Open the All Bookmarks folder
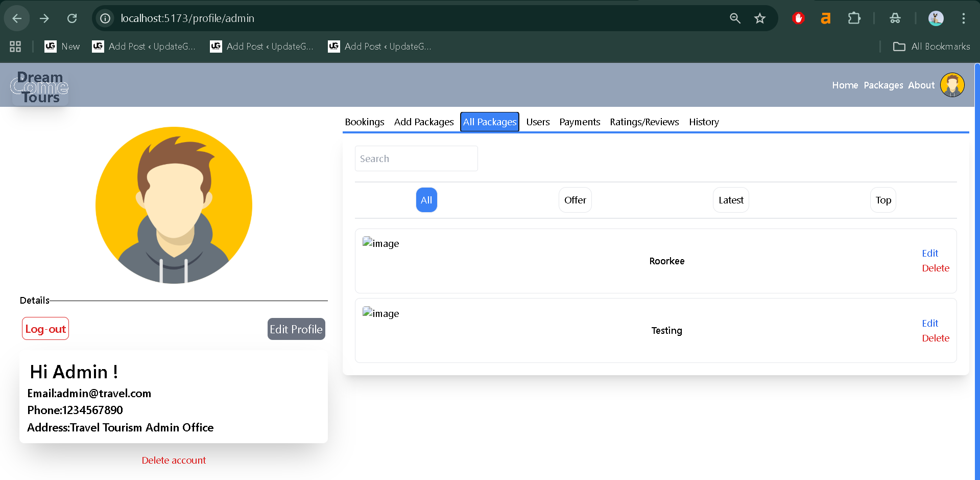Screen dimensions: 980x480 pos(931,47)
